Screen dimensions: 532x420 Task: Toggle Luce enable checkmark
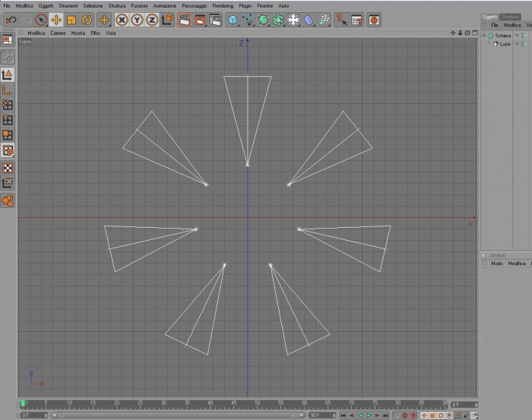click(525, 44)
